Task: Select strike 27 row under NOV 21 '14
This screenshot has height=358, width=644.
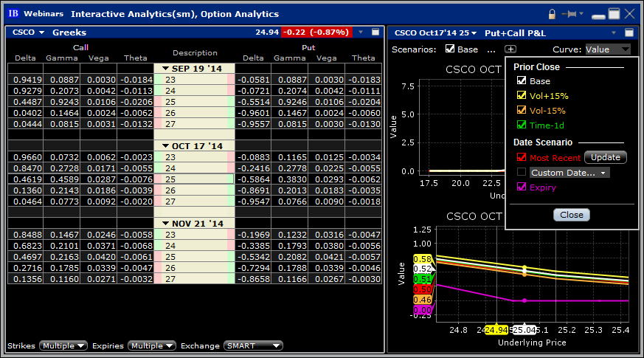Action: 194,279
